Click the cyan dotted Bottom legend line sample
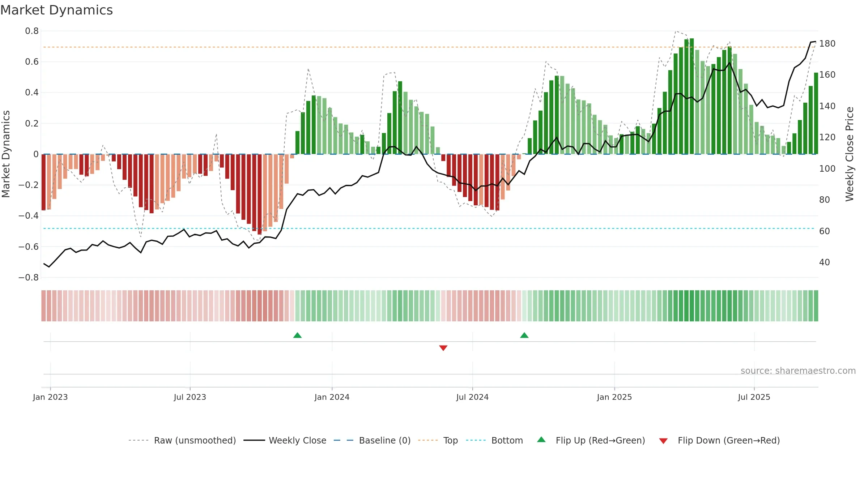The width and height of the screenshot is (868, 488). point(476,440)
